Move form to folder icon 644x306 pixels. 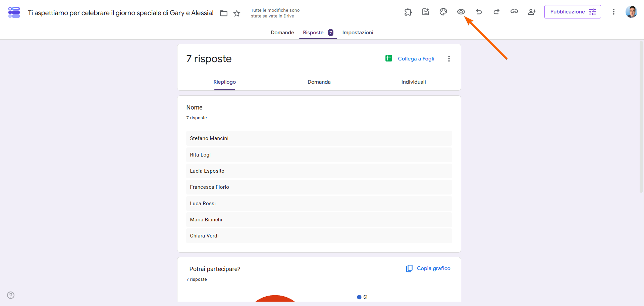pos(224,13)
